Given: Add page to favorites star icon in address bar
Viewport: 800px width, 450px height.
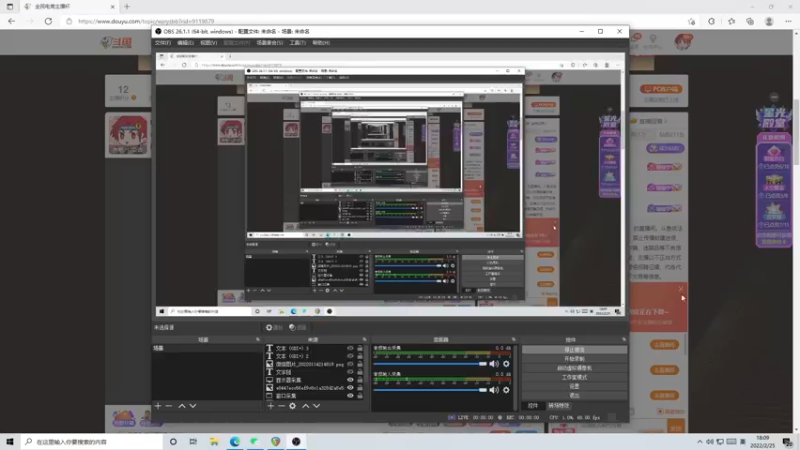Looking at the screenshot, I should [x=691, y=21].
